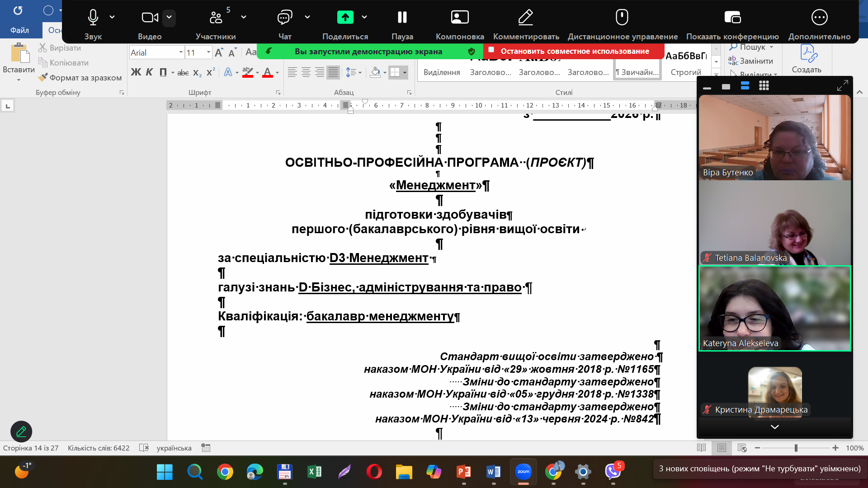Toggle italic К formatting
This screenshot has height=488, width=868.
pyautogui.click(x=149, y=72)
